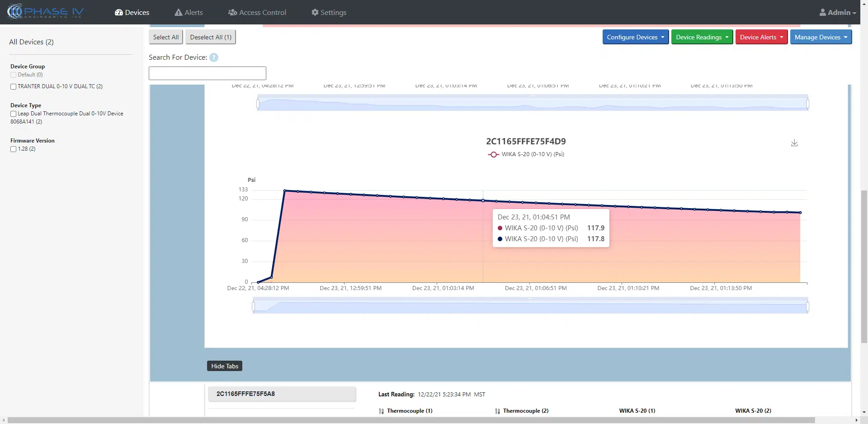Click chart title 2C1165FFFE75F4D9
868x424 pixels.
coord(526,141)
